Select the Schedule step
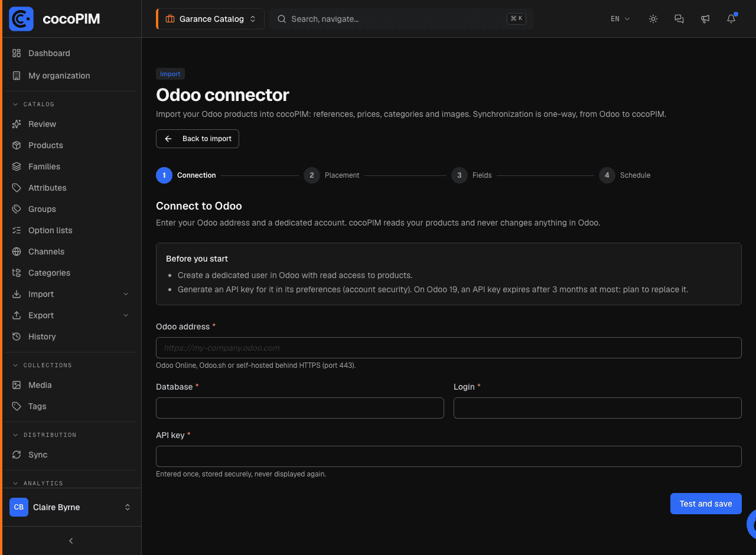 [x=625, y=175]
